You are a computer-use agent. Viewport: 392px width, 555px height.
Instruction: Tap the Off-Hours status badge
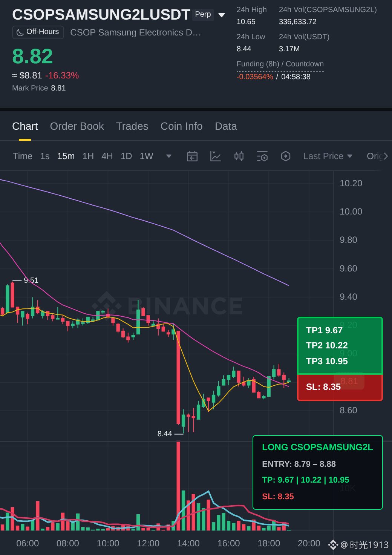[38, 32]
